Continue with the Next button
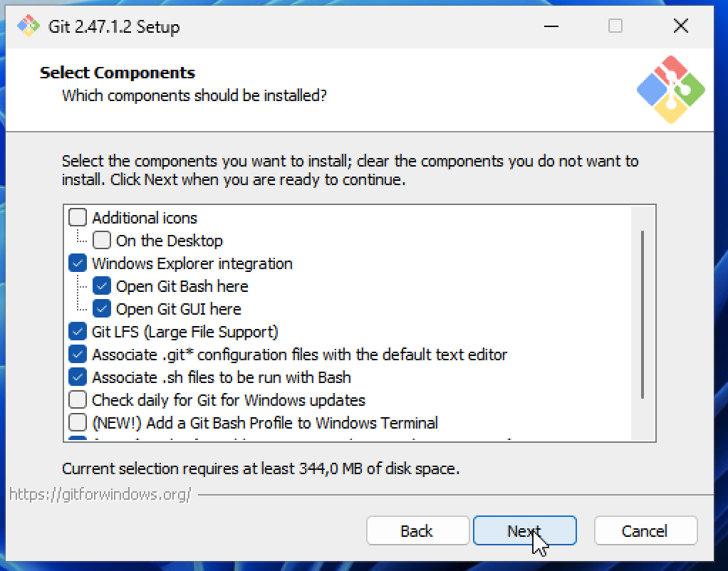The width and height of the screenshot is (728, 571). click(x=525, y=530)
